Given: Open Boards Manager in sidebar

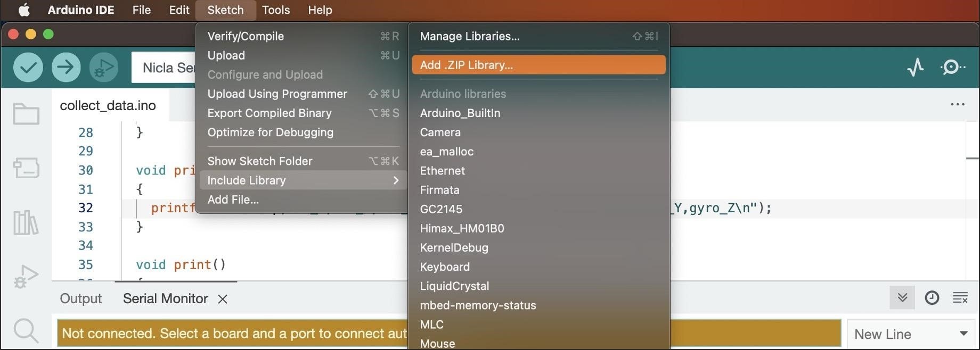Looking at the screenshot, I should pyautogui.click(x=26, y=168).
